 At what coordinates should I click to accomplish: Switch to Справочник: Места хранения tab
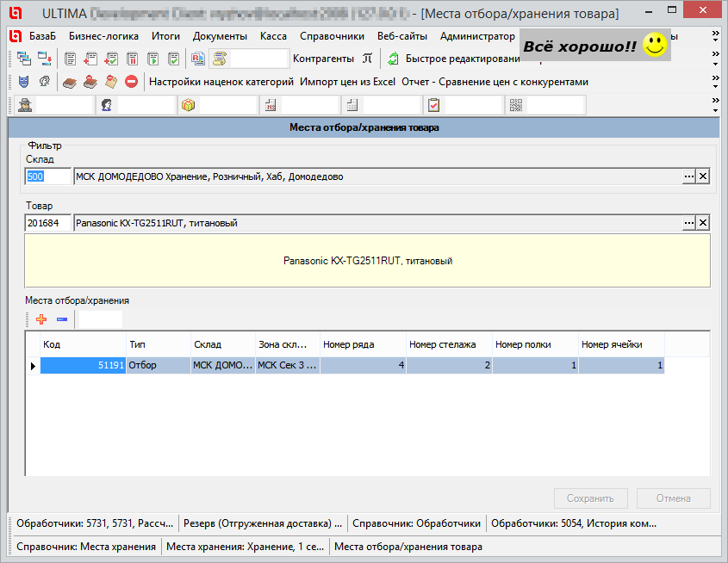click(86, 547)
